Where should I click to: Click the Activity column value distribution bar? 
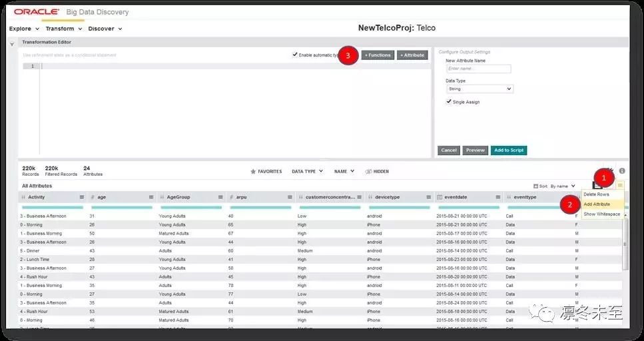click(52, 208)
